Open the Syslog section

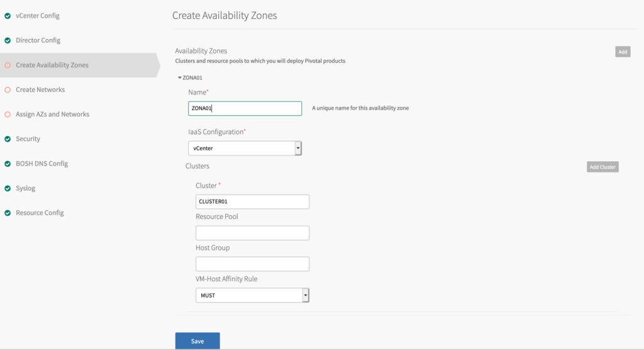(x=25, y=188)
